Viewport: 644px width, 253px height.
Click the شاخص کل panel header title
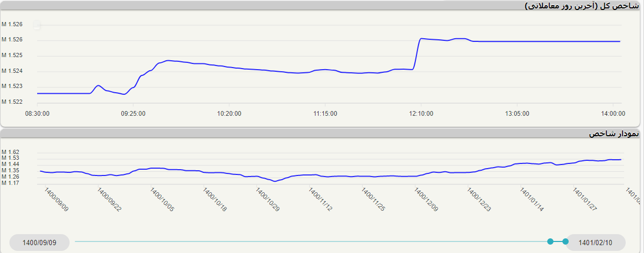(x=581, y=6)
